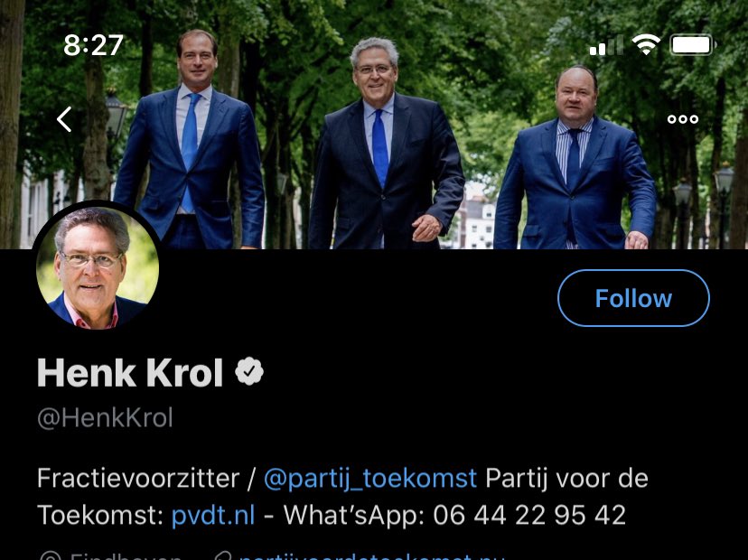Open the three-dot more options menu
The image size is (748, 560).
683,119
